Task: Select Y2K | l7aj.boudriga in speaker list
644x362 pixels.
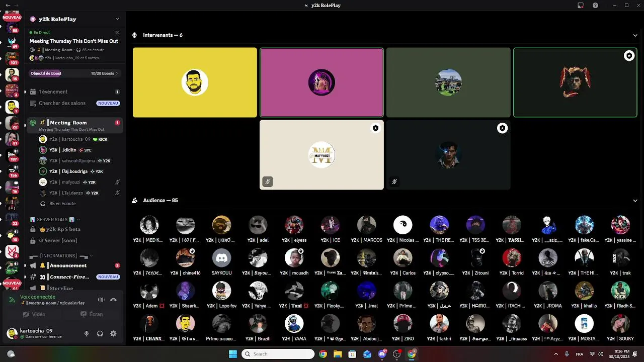Action: click(x=79, y=171)
